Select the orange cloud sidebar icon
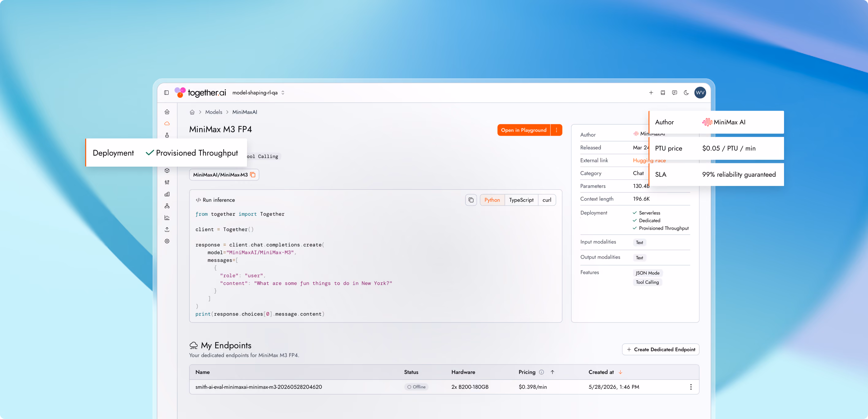 coord(167,124)
